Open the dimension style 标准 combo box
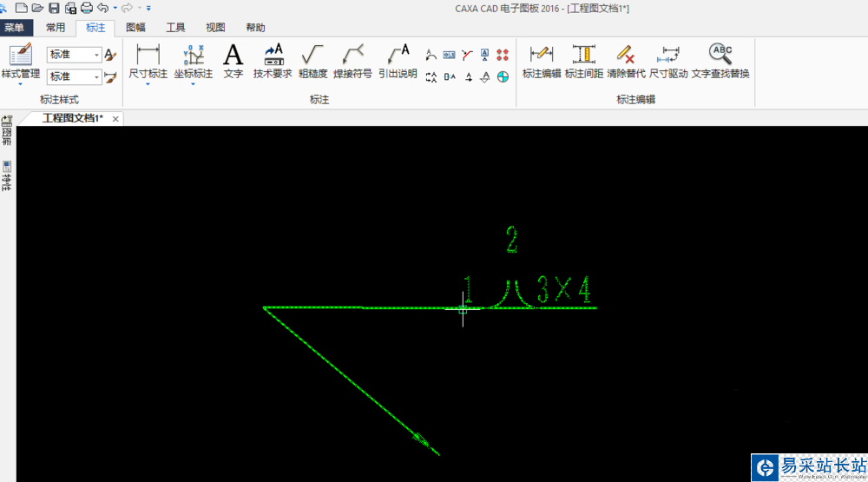The height and width of the screenshot is (482, 868). (x=74, y=76)
